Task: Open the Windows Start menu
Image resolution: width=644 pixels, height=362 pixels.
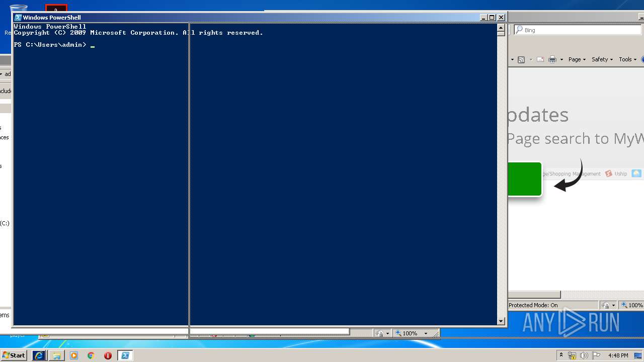Action: click(x=14, y=355)
